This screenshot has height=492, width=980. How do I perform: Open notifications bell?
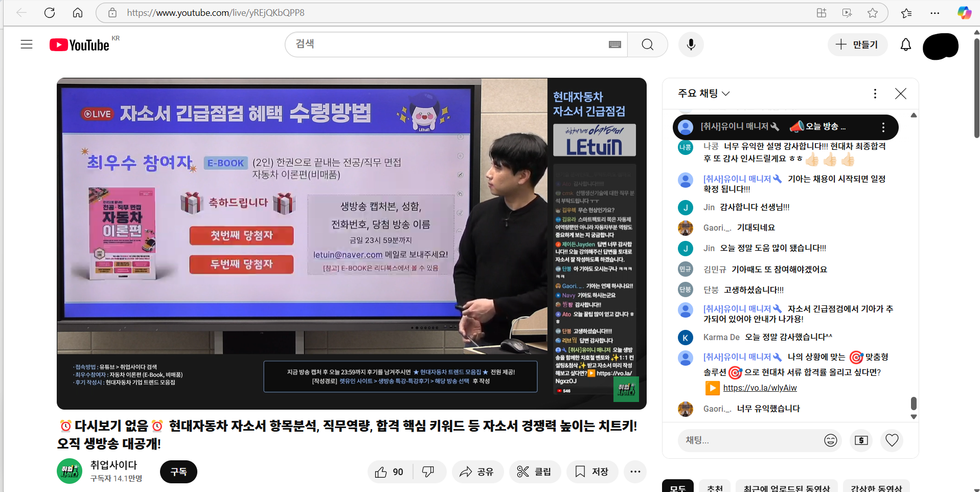[x=906, y=44]
